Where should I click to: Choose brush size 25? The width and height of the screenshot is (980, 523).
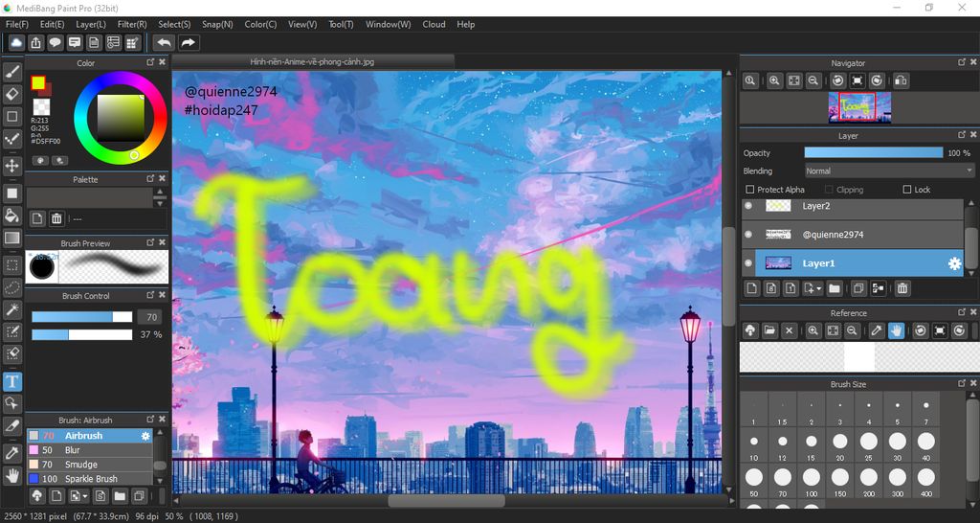869,446
